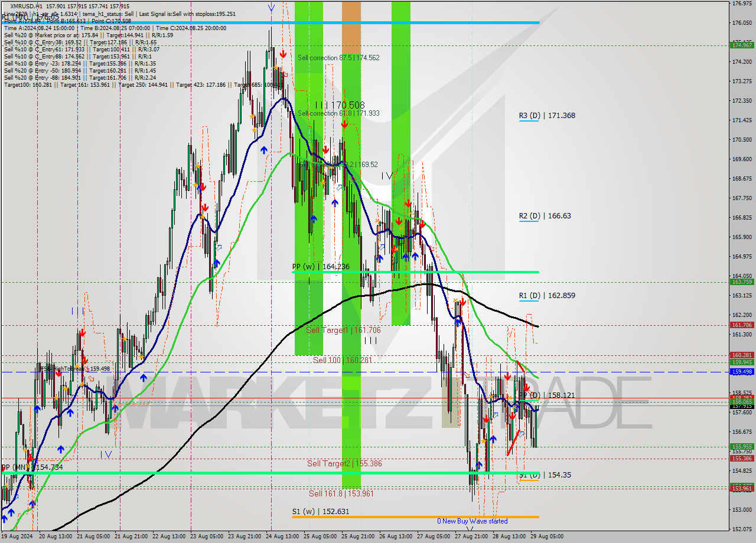This screenshot has height=543, width=756.
Task: Click the 'Time A:2024.08.24 15:00:00' info text
Action: [39, 28]
